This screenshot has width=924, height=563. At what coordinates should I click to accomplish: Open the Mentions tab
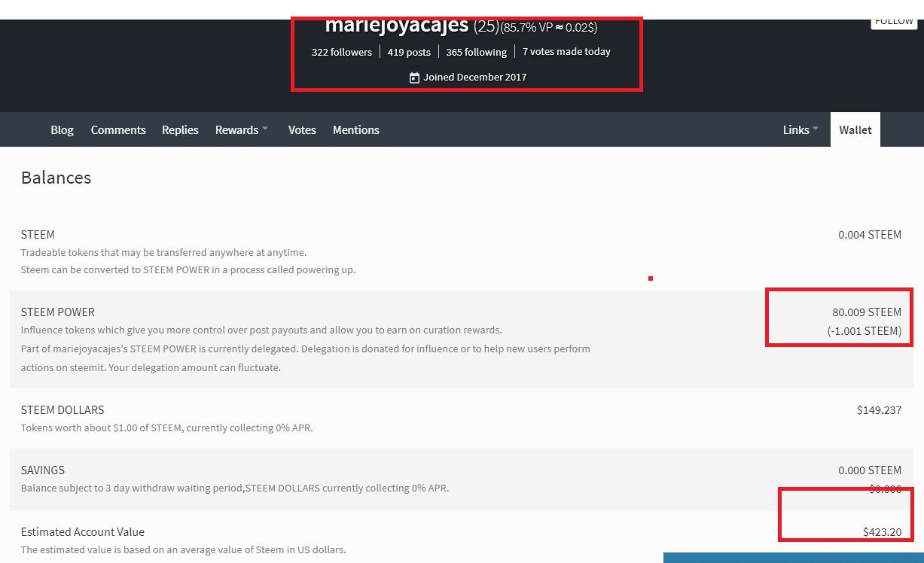pos(356,130)
